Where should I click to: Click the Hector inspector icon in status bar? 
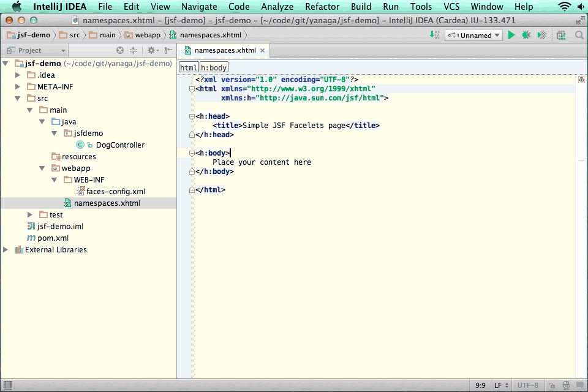[x=566, y=385]
